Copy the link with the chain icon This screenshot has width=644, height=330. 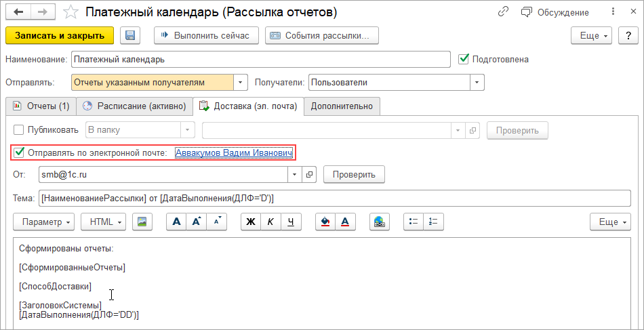[503, 12]
